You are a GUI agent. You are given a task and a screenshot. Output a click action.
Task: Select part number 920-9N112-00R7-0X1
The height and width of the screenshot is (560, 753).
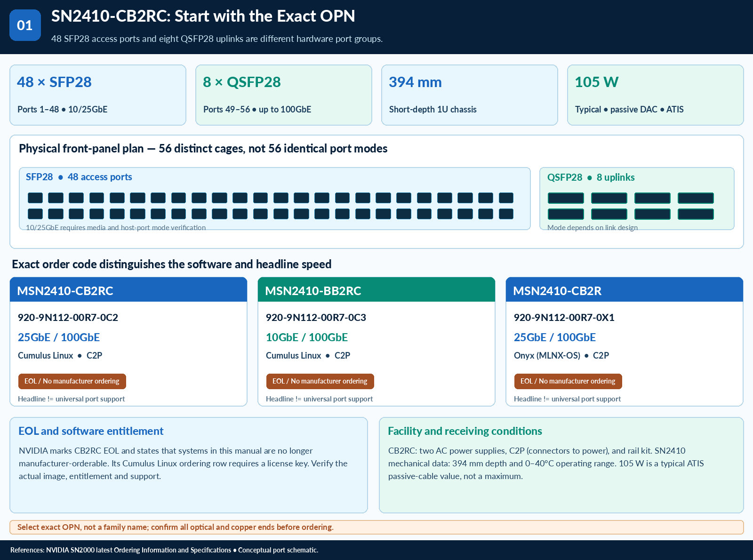[564, 318]
